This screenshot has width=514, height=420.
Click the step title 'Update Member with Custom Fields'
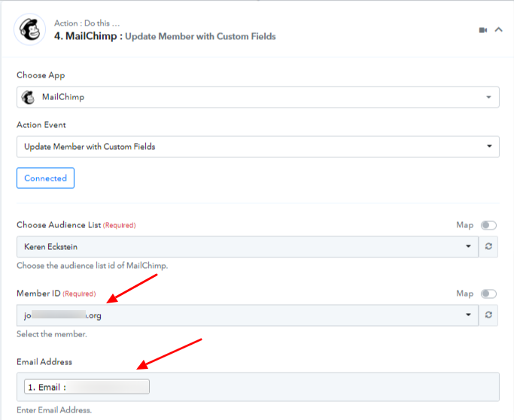pyautogui.click(x=200, y=36)
